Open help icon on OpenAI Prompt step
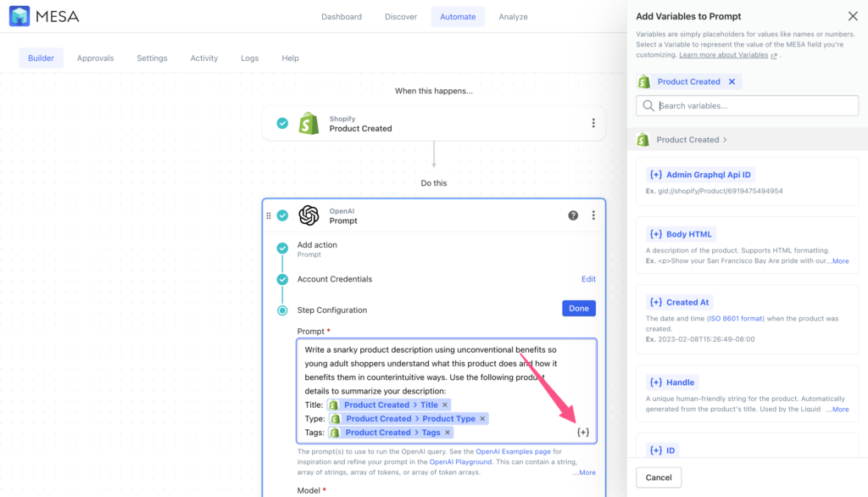868x497 pixels. click(573, 215)
